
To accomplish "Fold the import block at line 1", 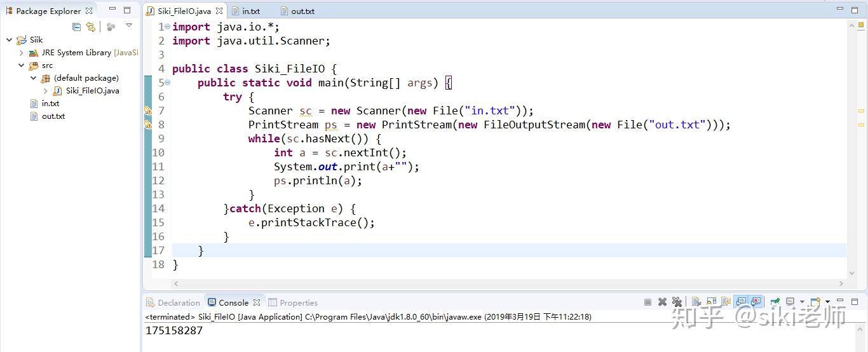I will [x=167, y=27].
